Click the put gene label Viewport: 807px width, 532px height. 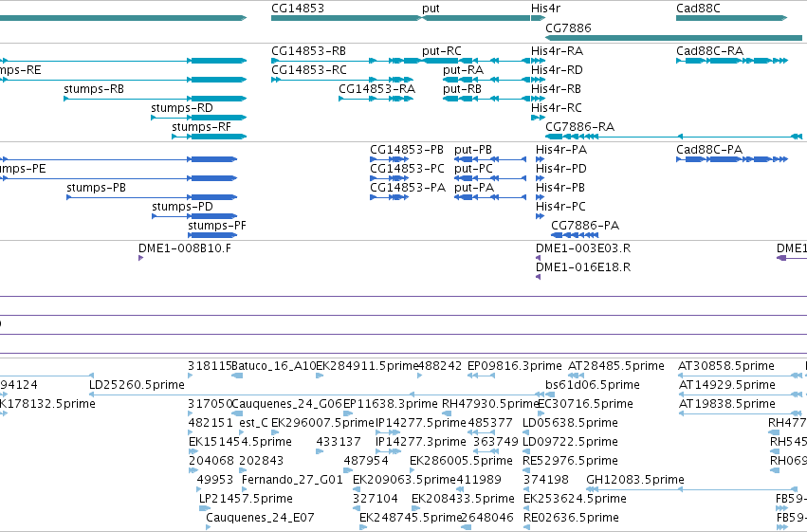[431, 9]
